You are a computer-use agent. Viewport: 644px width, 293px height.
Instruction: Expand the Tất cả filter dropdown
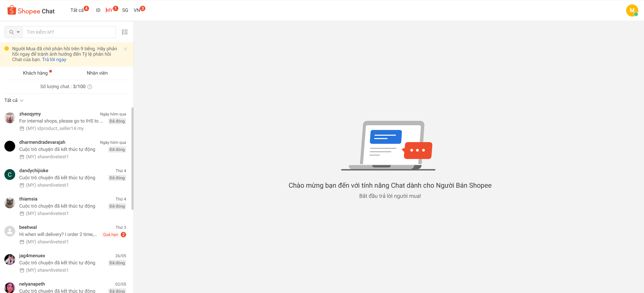[x=14, y=100]
